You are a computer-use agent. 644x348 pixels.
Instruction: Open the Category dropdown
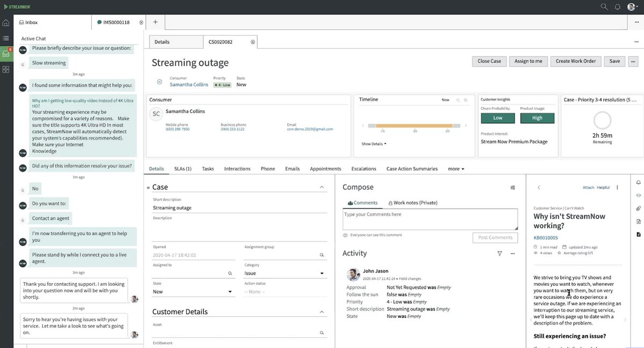tap(285, 273)
